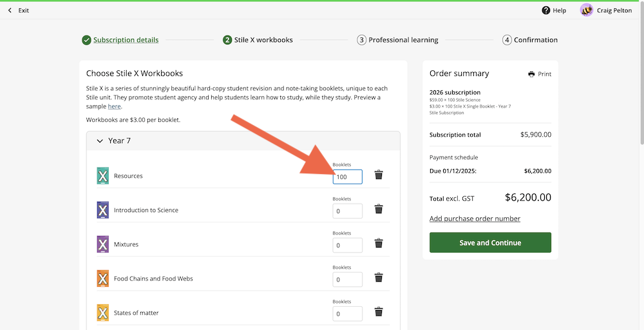Screen dimensions: 644x330
Task: Focus the Resources booklets quantity field
Action: point(348,177)
